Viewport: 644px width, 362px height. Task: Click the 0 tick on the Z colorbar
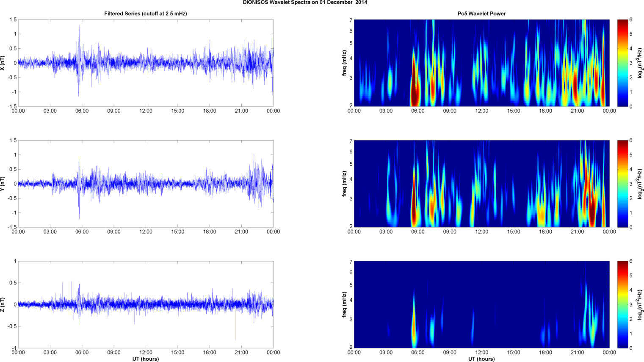(x=631, y=348)
